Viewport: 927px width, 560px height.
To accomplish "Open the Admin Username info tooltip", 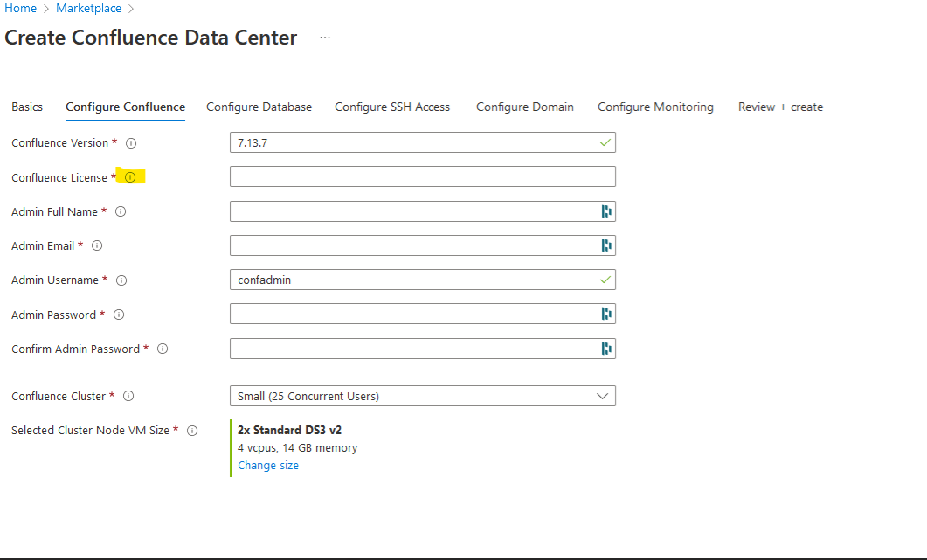I will coord(121,280).
